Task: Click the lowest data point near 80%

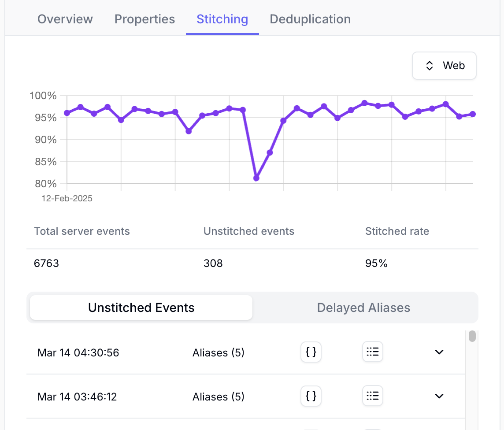Action: pos(256,178)
